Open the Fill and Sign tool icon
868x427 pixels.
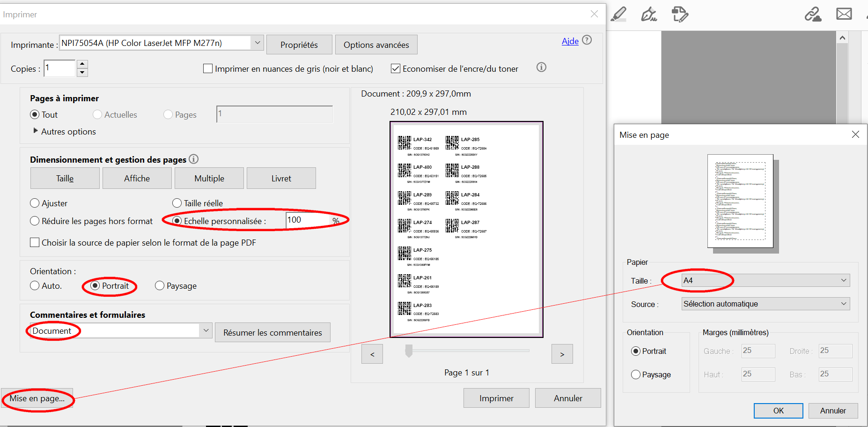pos(649,14)
